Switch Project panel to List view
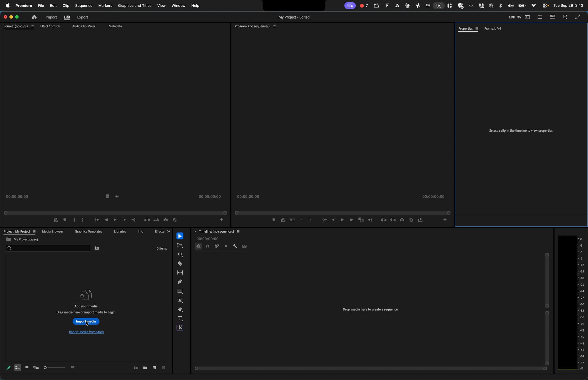The width and height of the screenshot is (588, 380). click(18, 368)
